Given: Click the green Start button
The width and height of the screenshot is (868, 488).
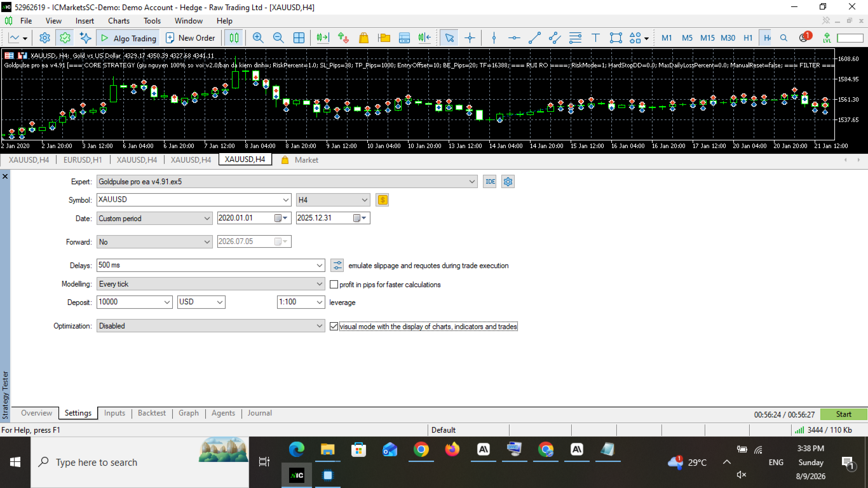Looking at the screenshot, I should click(x=843, y=414).
